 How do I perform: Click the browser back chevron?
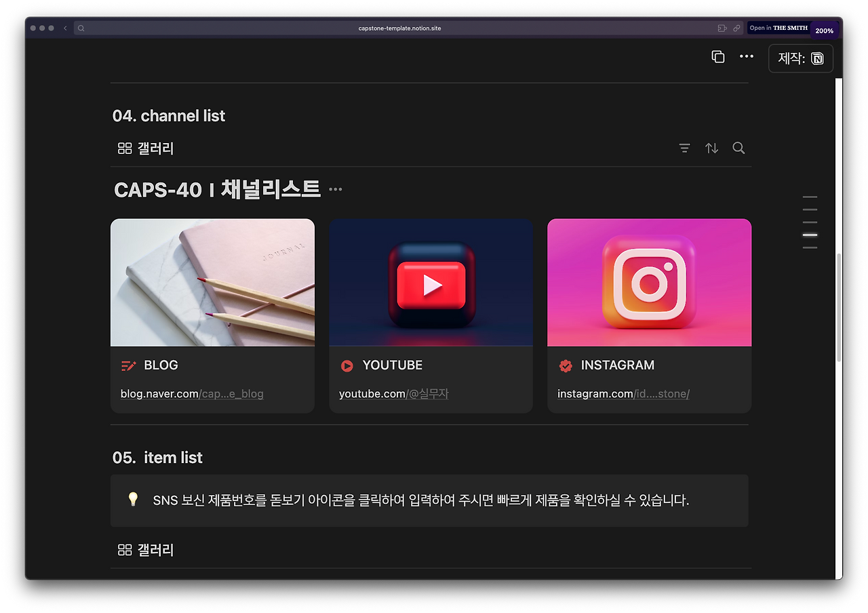tap(65, 28)
